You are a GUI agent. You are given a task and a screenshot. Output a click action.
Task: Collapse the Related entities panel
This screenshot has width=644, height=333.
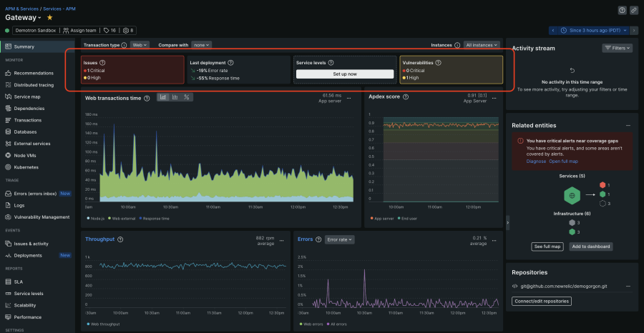pos(628,125)
